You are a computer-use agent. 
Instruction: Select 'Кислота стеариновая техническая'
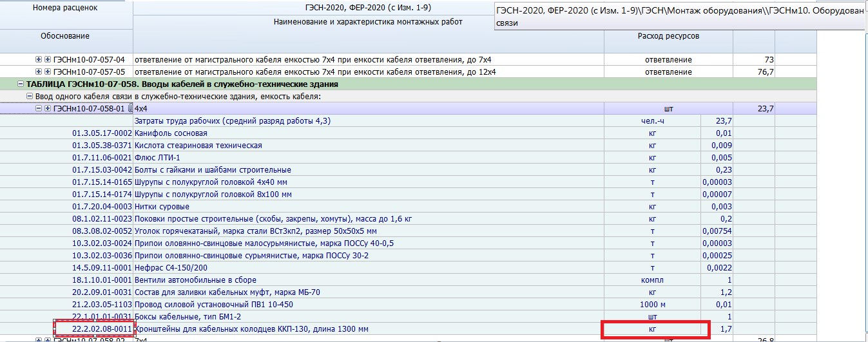(x=198, y=146)
